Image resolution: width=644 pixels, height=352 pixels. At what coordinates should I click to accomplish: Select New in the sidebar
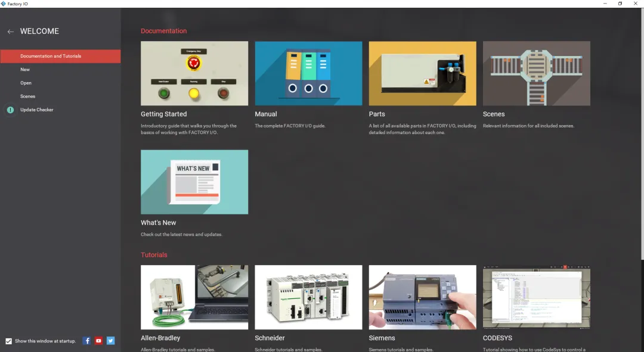coord(25,69)
